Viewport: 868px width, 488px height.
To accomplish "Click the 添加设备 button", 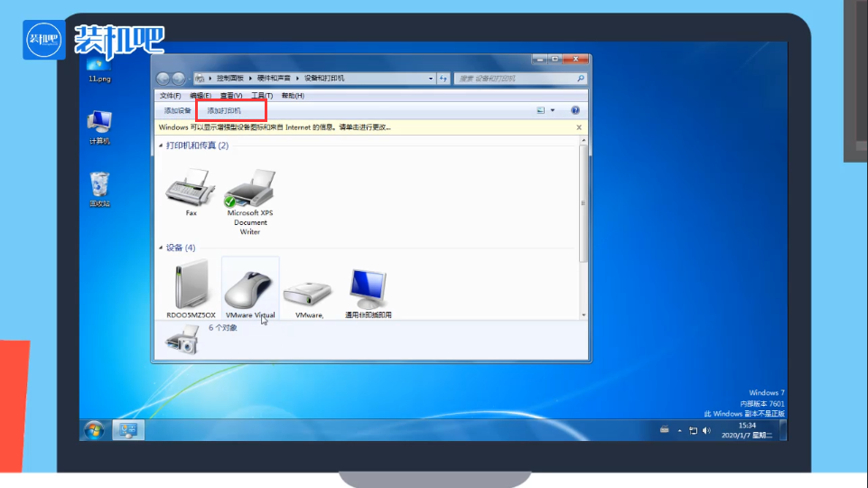I will 177,110.
